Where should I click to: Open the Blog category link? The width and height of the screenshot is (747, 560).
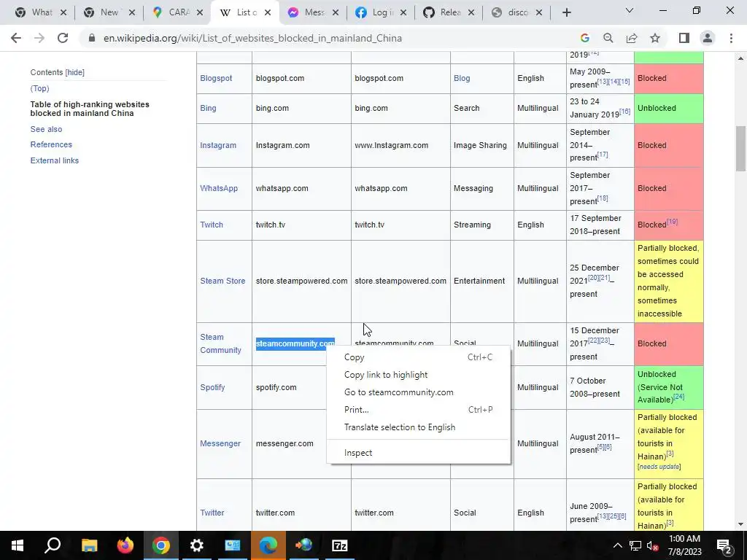[x=462, y=78]
